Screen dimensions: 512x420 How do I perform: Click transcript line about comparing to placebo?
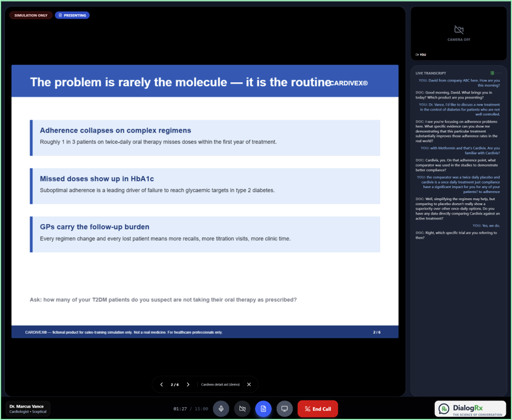[457, 208]
